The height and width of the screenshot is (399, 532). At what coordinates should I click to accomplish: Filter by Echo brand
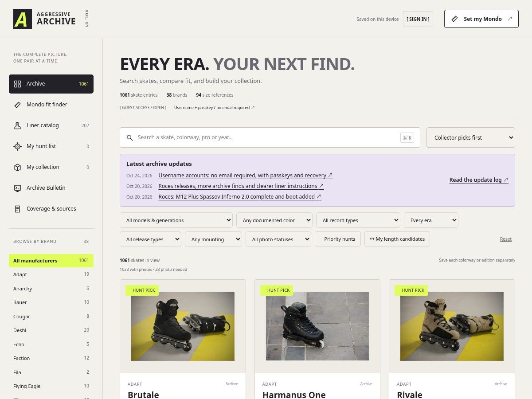[x=51, y=344]
